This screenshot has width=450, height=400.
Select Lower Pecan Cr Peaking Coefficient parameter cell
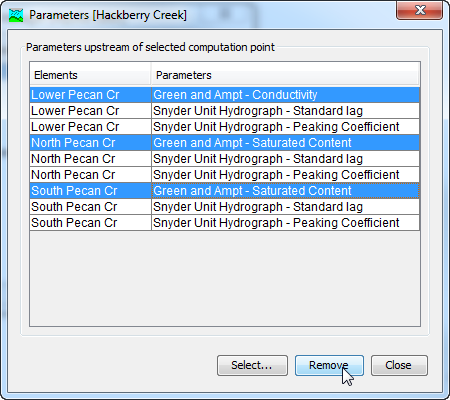[x=286, y=127]
